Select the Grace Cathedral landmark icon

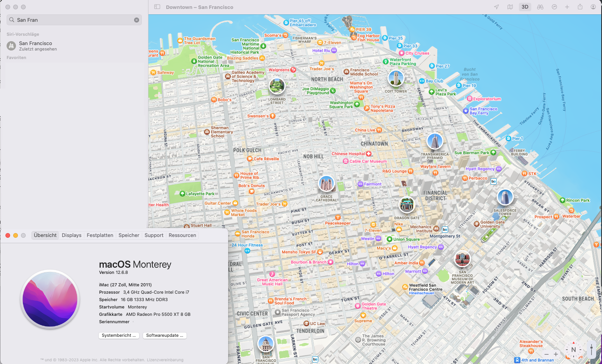click(326, 184)
